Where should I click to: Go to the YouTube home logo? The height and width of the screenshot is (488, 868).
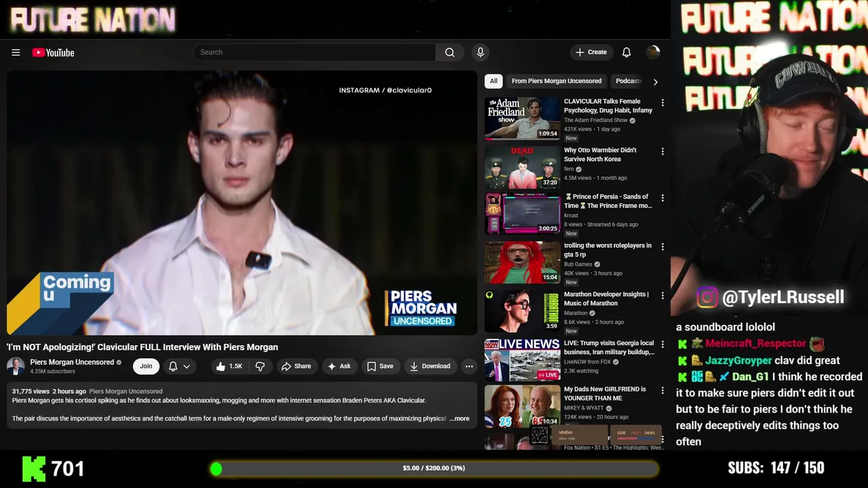(x=53, y=52)
